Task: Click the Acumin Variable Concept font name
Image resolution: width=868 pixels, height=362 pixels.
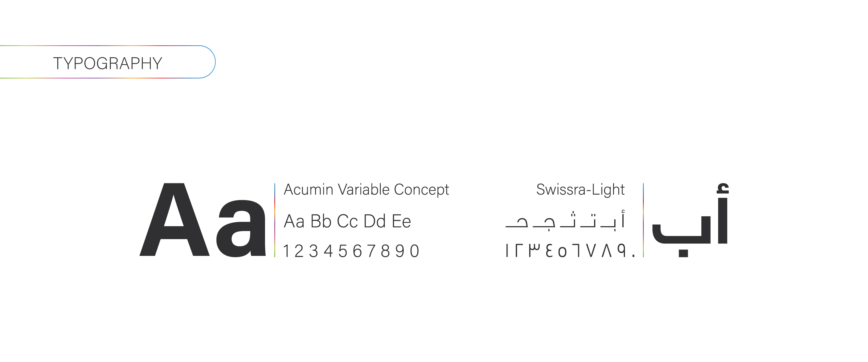Action: 366,190
